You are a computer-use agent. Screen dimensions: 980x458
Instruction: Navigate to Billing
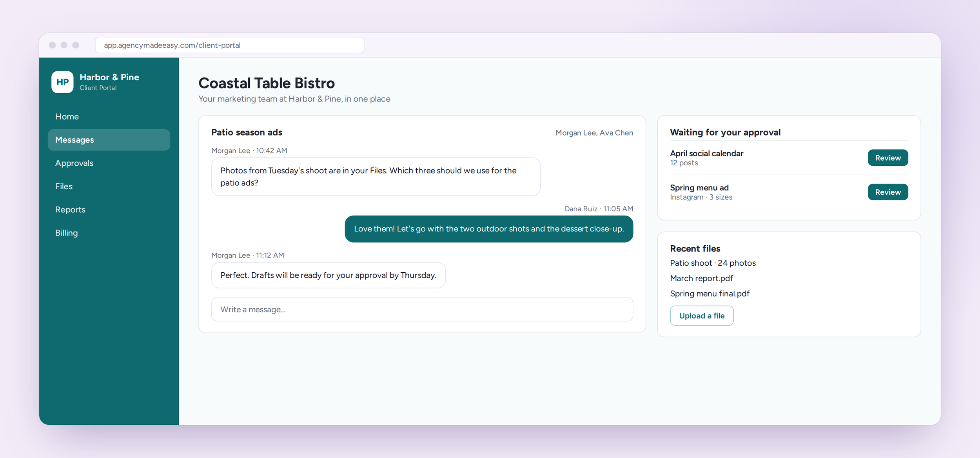click(x=109, y=233)
